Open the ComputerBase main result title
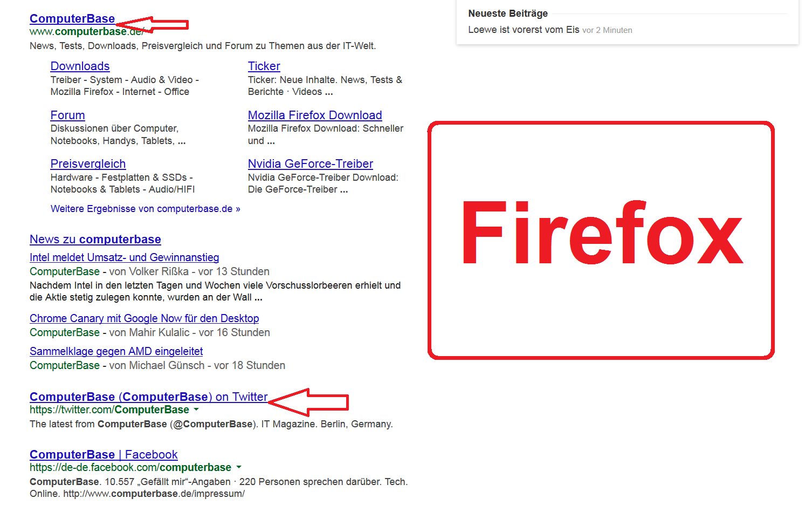The height and width of the screenshot is (505, 812). [x=72, y=18]
